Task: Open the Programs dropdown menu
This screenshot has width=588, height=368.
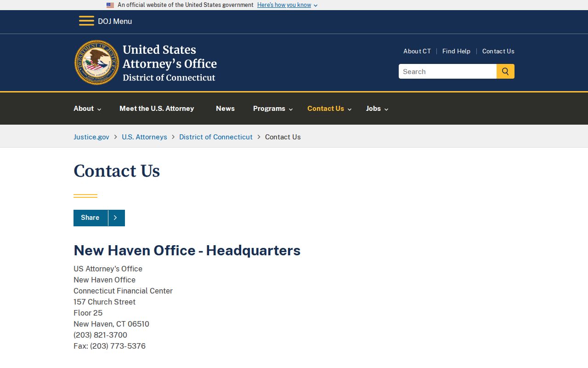Action: pyautogui.click(x=273, y=109)
